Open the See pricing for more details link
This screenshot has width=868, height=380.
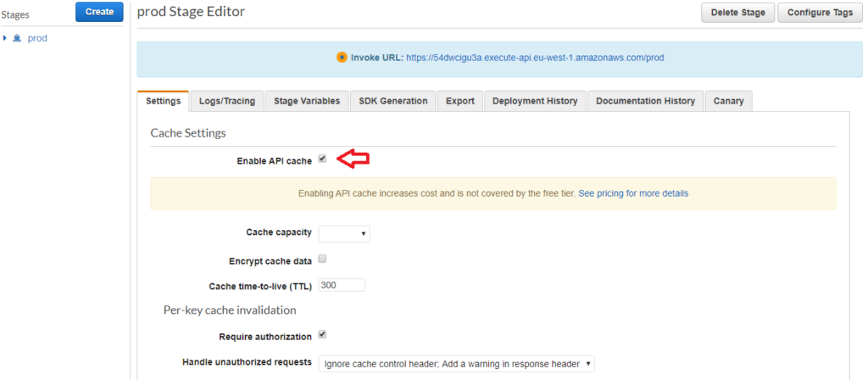633,193
